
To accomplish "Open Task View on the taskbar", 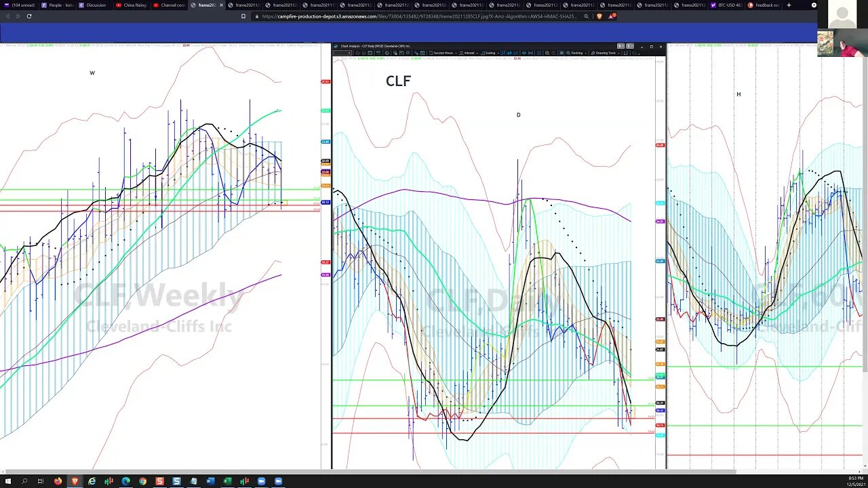I will 41,481.
